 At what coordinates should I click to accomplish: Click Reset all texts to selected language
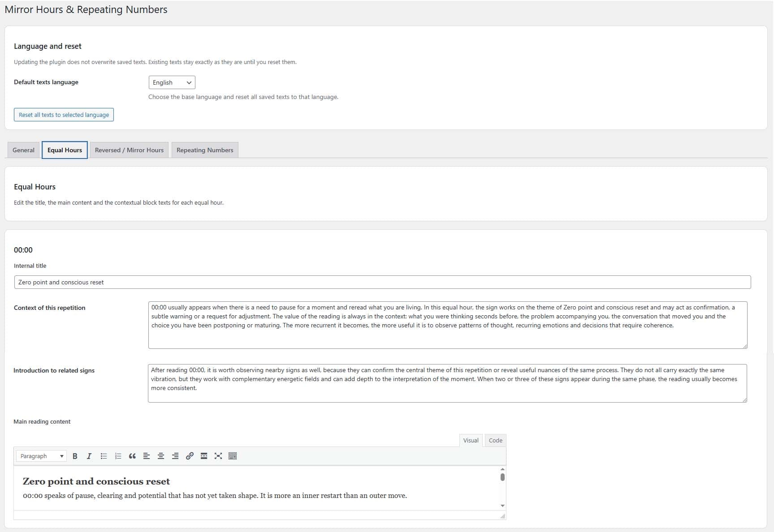(64, 115)
